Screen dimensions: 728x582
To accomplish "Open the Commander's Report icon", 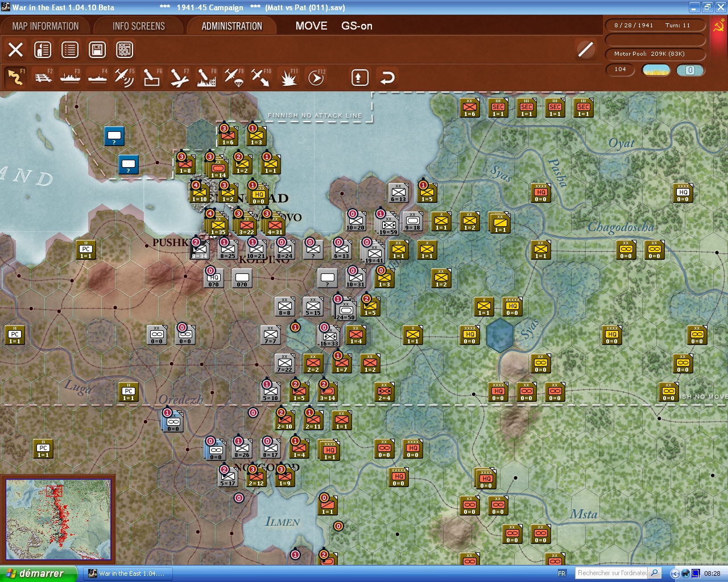I will [43, 50].
